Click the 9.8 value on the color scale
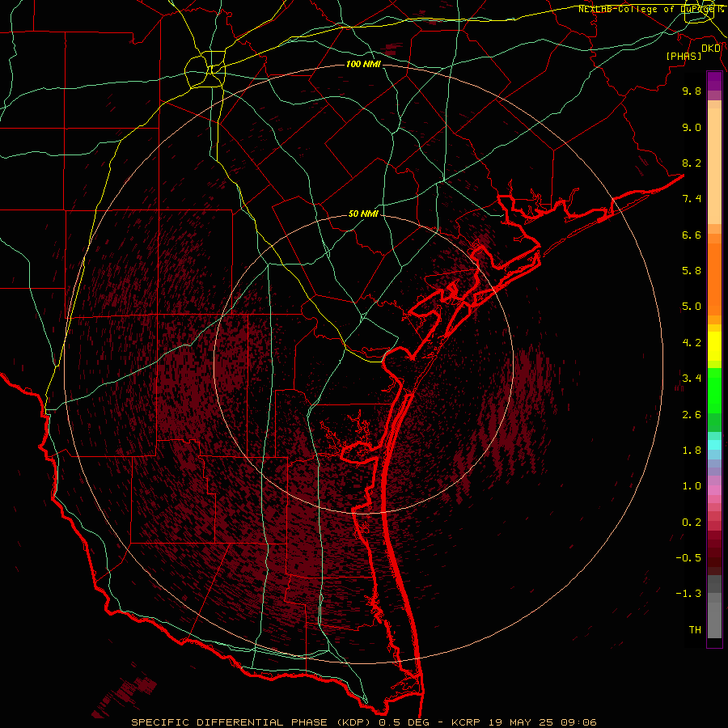Viewport: 728px width, 728px height. click(x=692, y=91)
